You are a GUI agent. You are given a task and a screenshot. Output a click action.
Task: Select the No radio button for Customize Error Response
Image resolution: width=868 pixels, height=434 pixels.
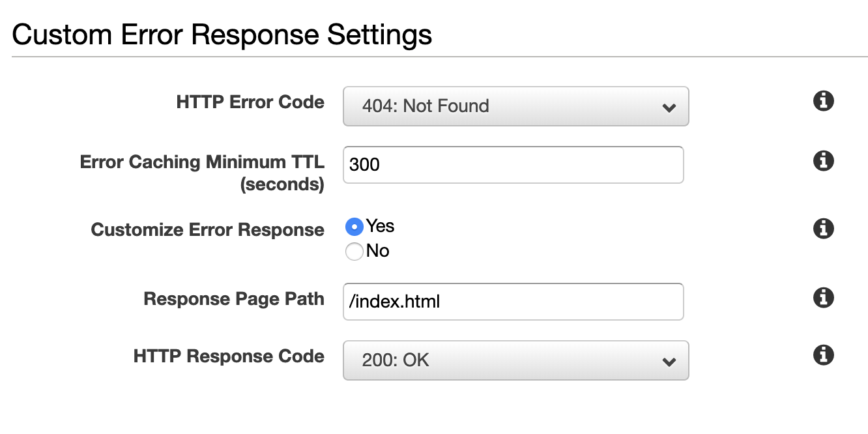(354, 251)
